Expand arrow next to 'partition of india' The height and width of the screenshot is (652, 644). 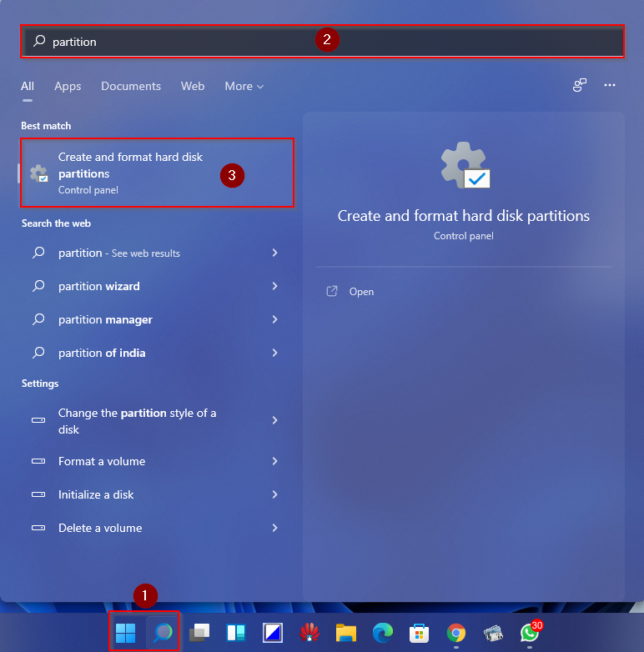point(274,353)
